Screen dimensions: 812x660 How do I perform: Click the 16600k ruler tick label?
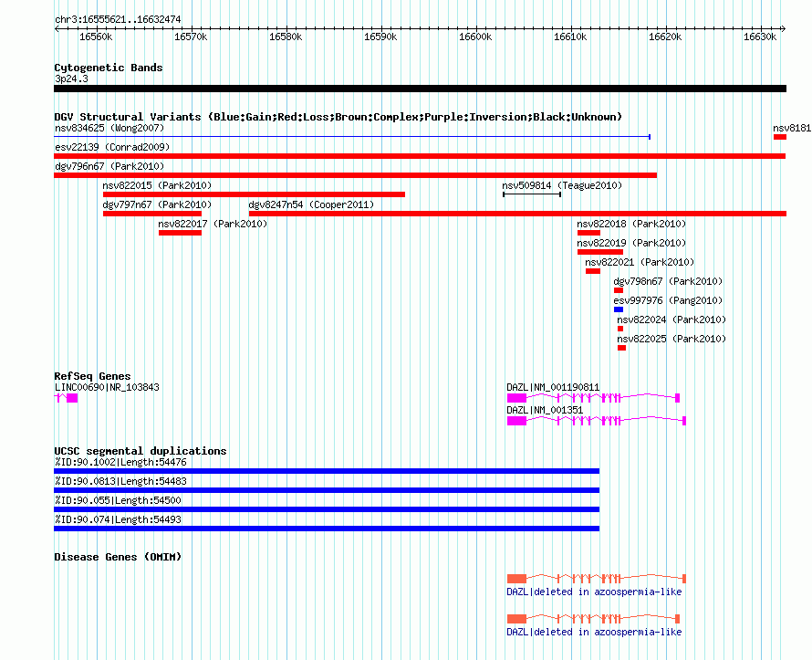click(x=475, y=37)
